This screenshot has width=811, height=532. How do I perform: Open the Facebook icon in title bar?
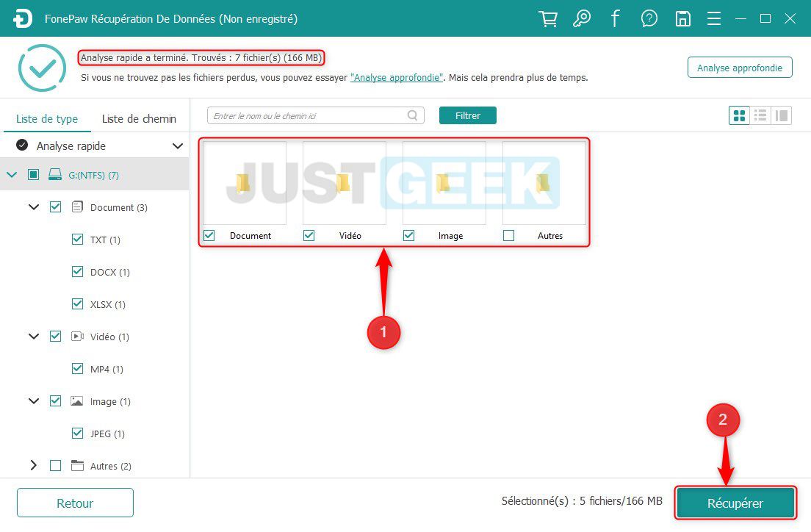click(615, 18)
